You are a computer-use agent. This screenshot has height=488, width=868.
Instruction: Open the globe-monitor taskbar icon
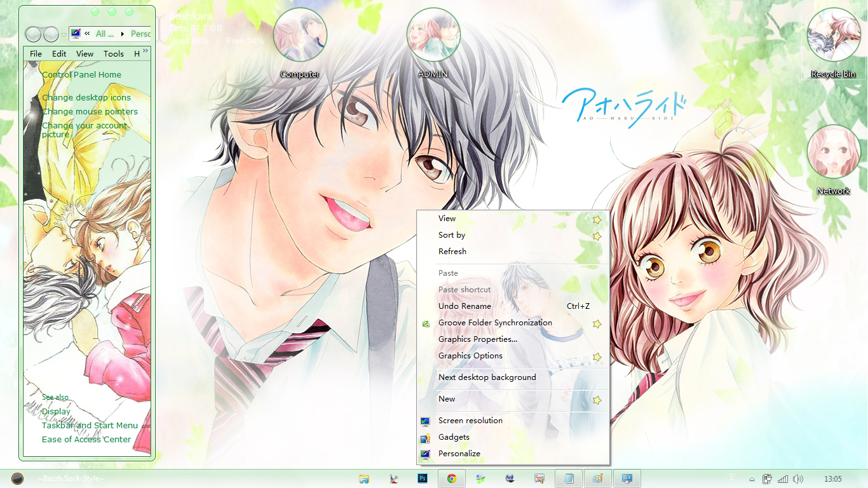(x=510, y=478)
